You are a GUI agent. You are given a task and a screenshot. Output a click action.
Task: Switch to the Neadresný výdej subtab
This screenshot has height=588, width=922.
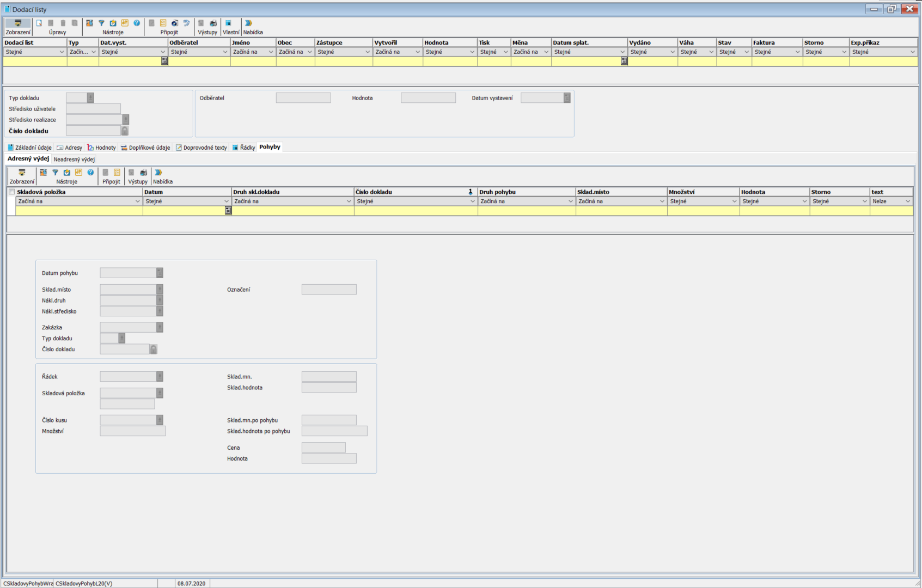pos(74,160)
